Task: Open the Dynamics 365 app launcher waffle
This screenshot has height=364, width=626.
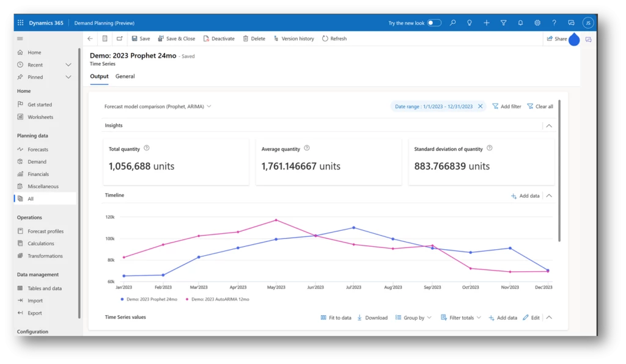Action: pyautogui.click(x=20, y=23)
